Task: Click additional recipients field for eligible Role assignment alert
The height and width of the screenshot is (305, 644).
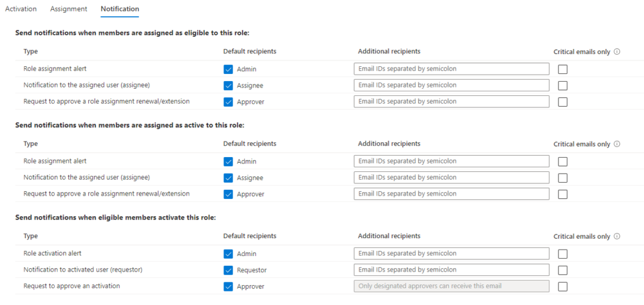Action: coord(451,69)
